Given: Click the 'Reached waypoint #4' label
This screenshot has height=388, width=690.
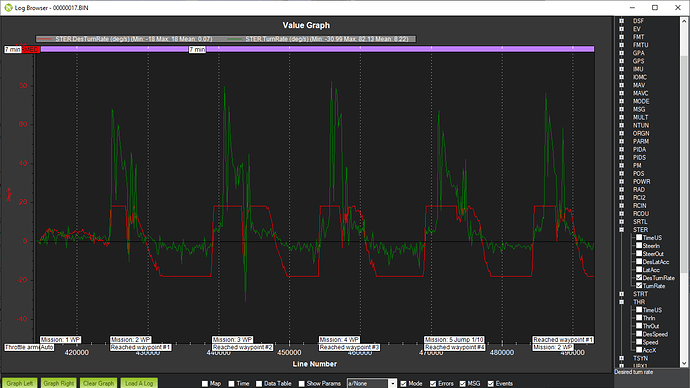Looking at the screenshot, I should coord(455,348).
